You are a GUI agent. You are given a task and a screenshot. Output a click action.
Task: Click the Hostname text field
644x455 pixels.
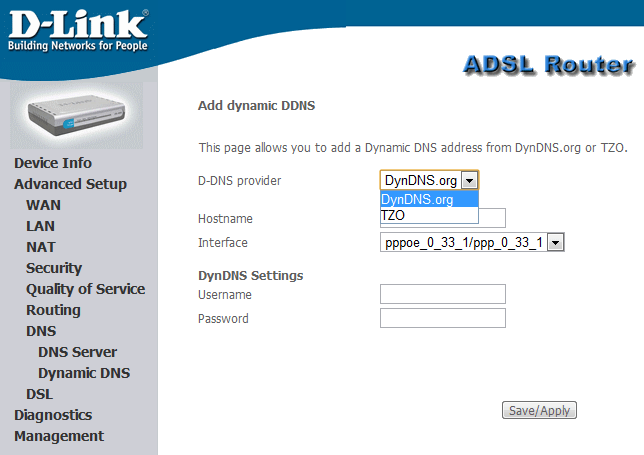pos(492,218)
